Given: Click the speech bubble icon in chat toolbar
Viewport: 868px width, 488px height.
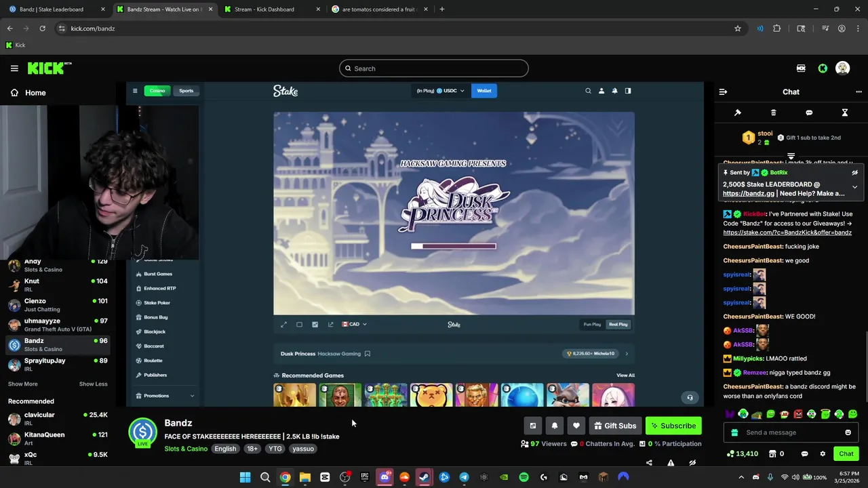Looking at the screenshot, I should (809, 113).
